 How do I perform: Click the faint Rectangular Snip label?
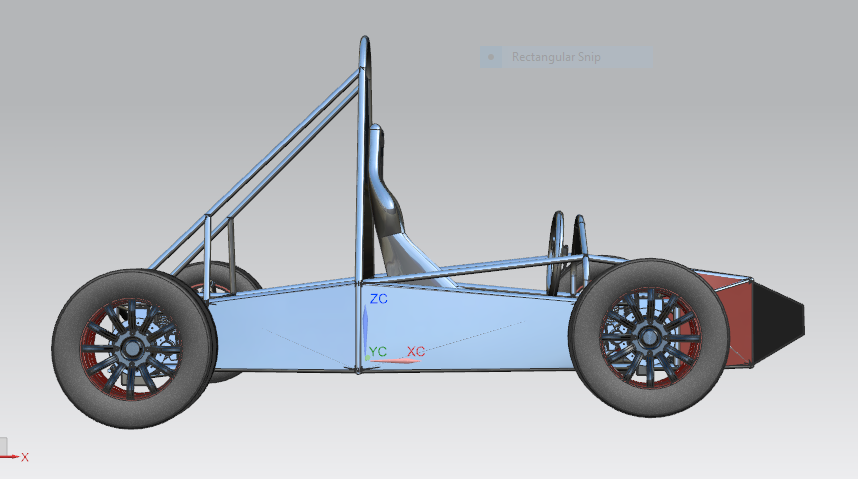(x=556, y=57)
